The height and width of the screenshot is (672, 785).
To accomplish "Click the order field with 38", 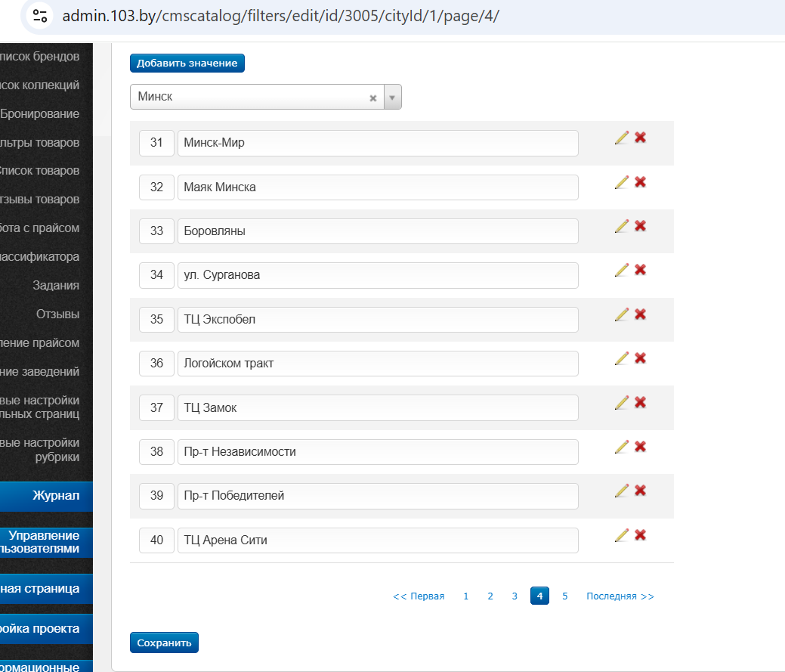I will pyautogui.click(x=156, y=452).
